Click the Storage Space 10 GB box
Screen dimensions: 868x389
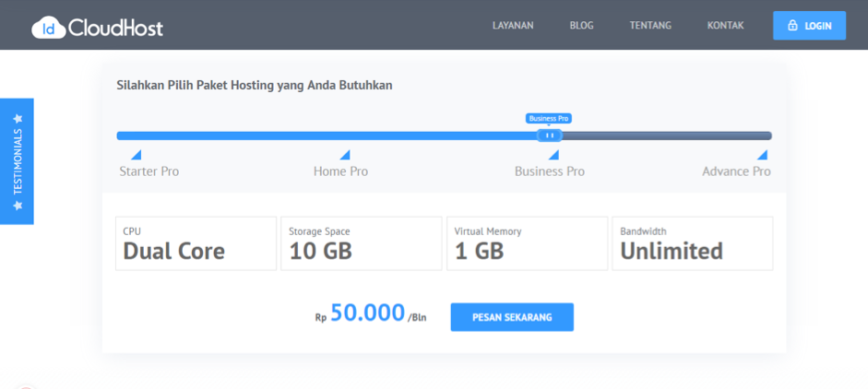(x=362, y=243)
